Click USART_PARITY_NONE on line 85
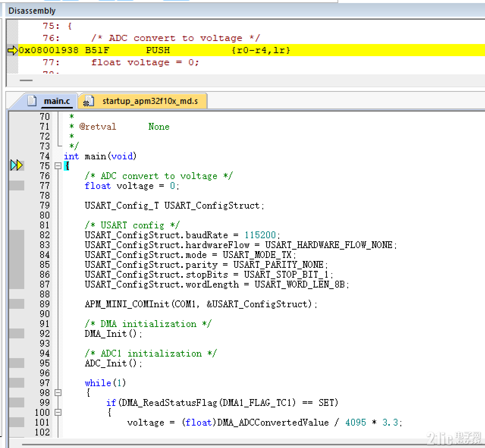Screen dimensions: 485x448 coord(278,265)
